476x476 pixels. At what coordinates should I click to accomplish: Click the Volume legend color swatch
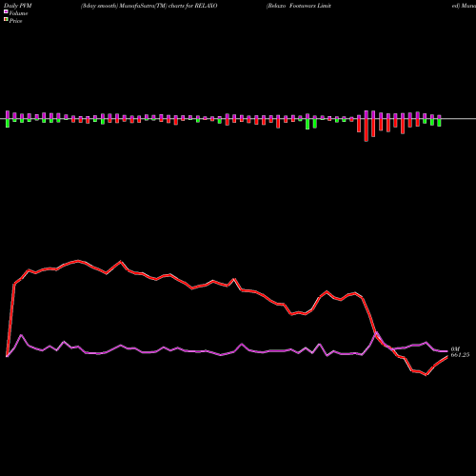click(x=6, y=11)
